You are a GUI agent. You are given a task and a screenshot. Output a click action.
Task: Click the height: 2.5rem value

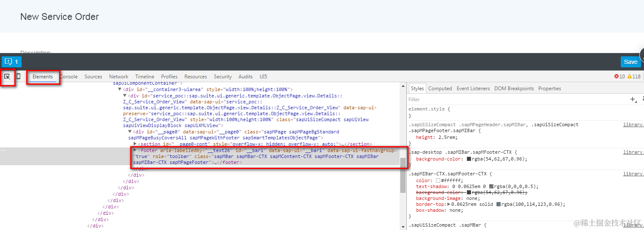point(447,137)
